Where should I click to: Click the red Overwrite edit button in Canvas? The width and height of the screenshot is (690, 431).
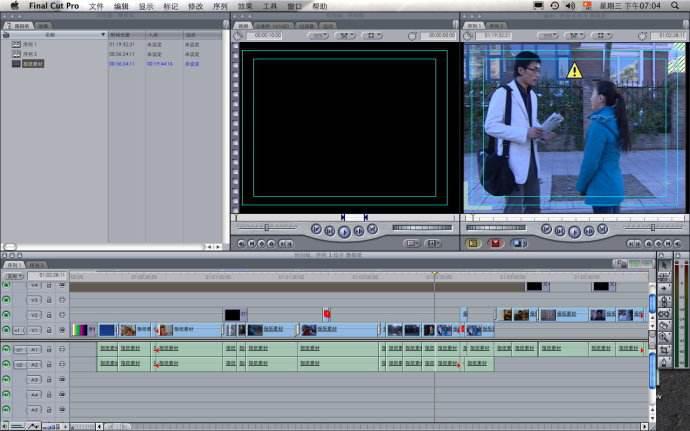(495, 243)
